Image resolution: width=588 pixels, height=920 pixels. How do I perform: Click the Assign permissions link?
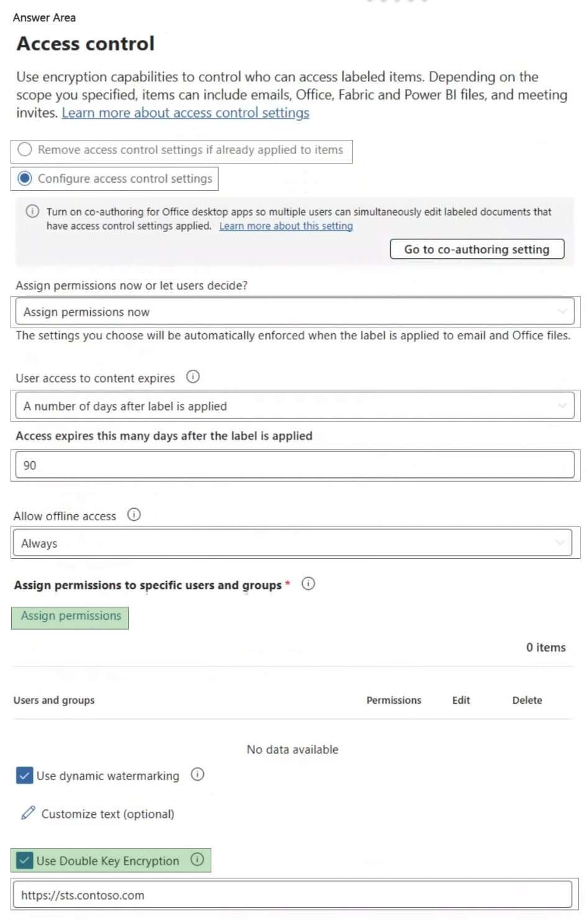[x=71, y=616]
